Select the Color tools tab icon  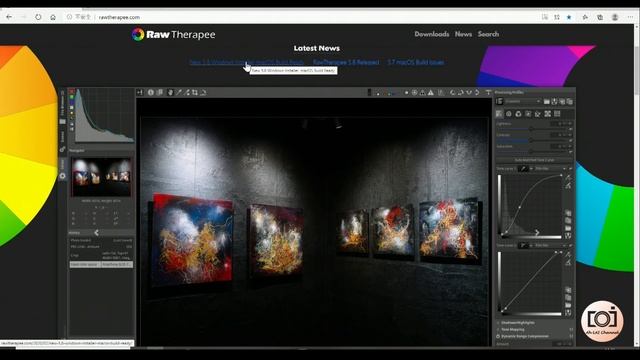click(518, 114)
